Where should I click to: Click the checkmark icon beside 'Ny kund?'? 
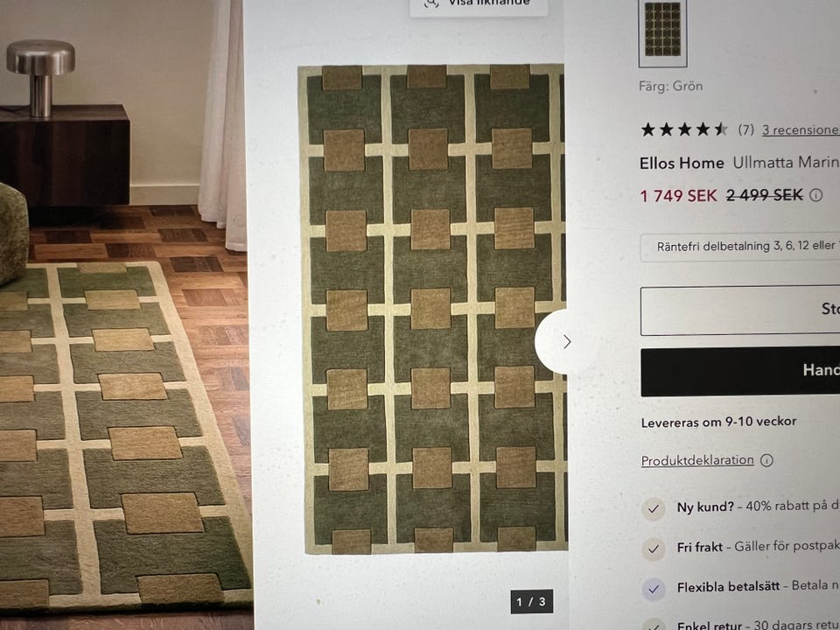[654, 508]
